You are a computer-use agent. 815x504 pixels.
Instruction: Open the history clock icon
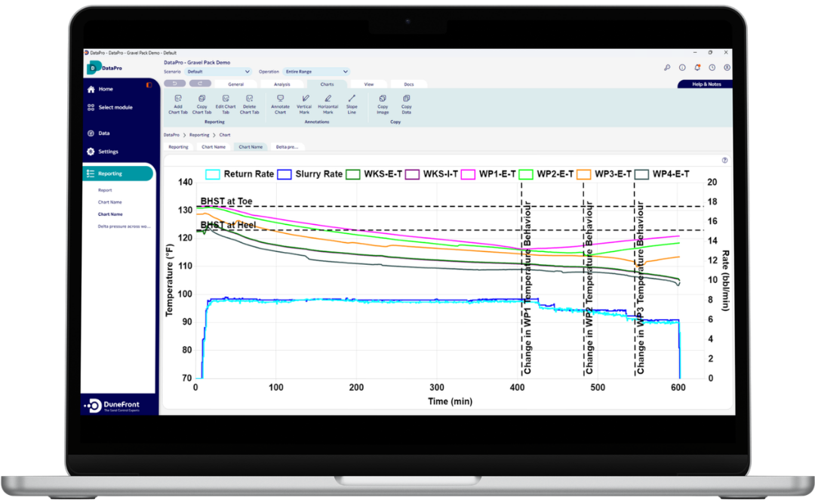click(712, 68)
